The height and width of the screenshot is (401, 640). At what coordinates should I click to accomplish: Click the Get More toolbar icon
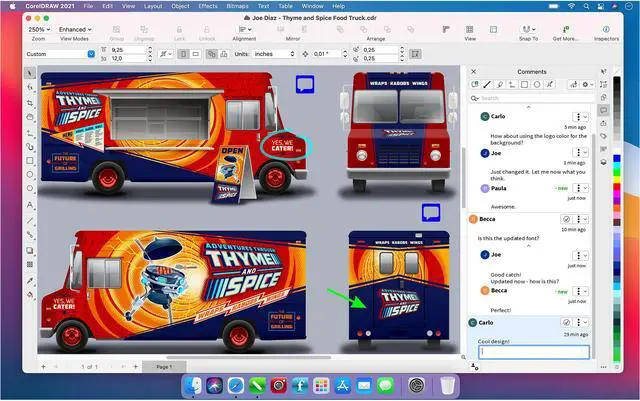point(566,29)
